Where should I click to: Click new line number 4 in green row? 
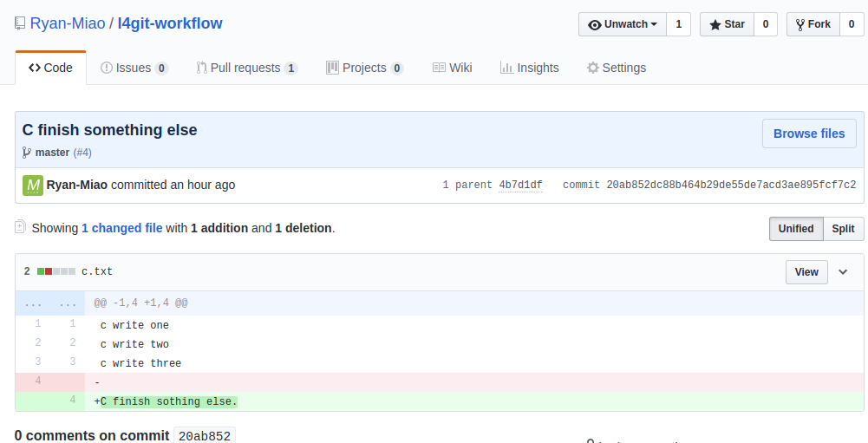click(x=73, y=400)
